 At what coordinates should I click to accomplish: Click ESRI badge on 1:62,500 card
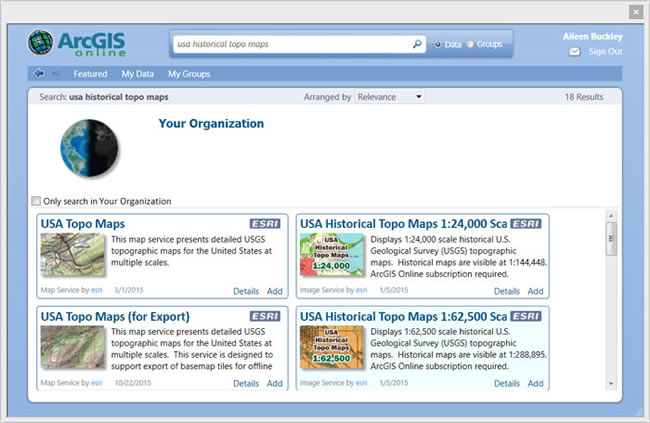[x=526, y=316]
